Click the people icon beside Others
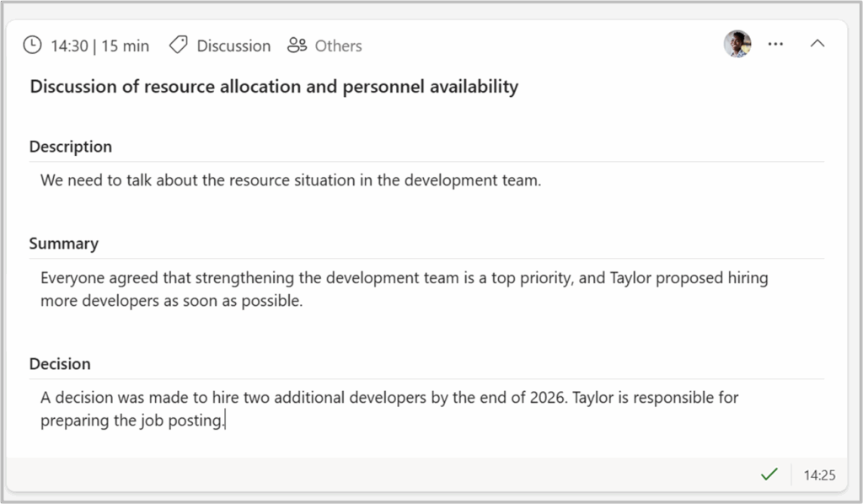Image resolution: width=863 pixels, height=504 pixels. [297, 46]
